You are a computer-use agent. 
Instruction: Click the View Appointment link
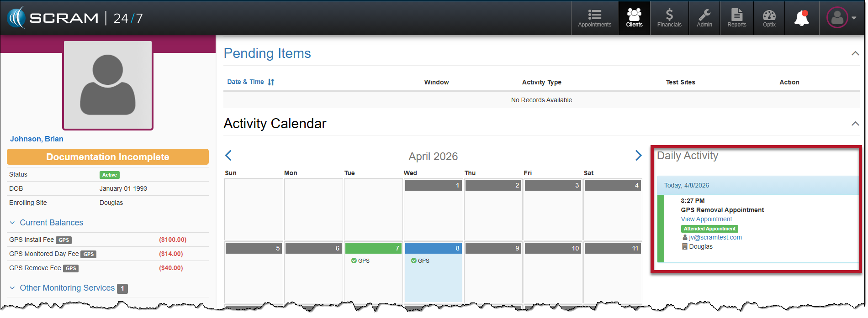tap(706, 219)
